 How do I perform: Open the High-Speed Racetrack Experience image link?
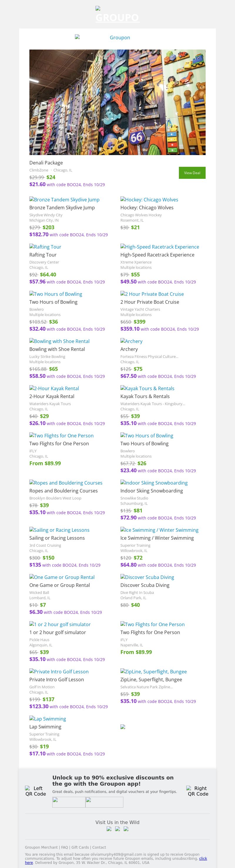[160, 247]
